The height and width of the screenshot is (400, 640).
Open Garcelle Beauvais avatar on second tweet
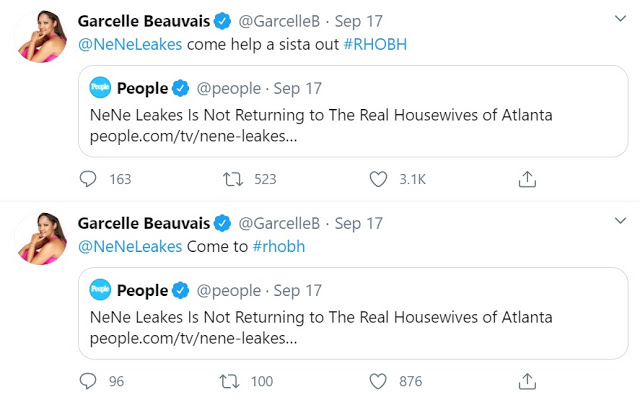click(41, 238)
